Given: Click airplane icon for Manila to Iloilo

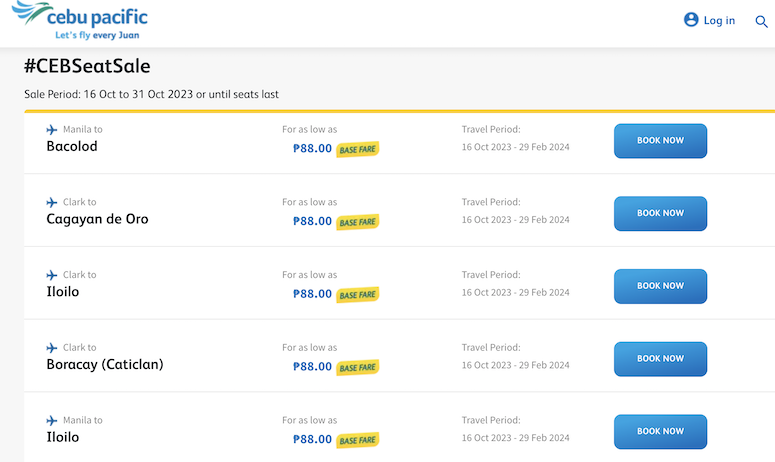Looking at the screenshot, I should click(52, 420).
